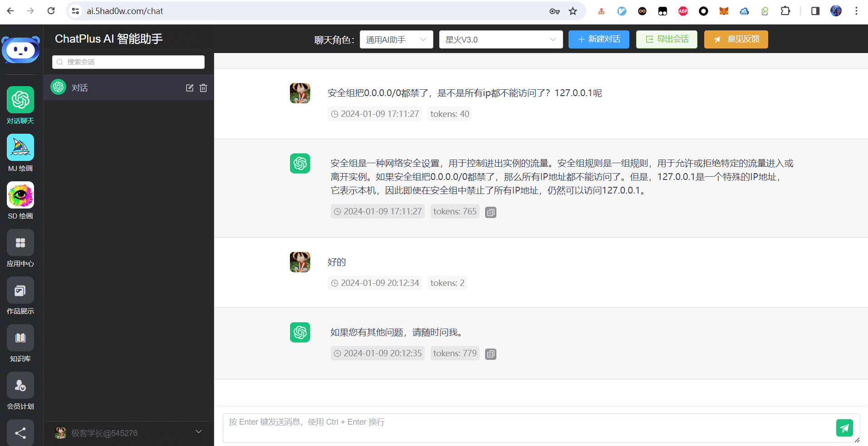Screen dimensions: 868x446
Task: Open the 作品展示 gallery icon
Action: (x=20, y=290)
